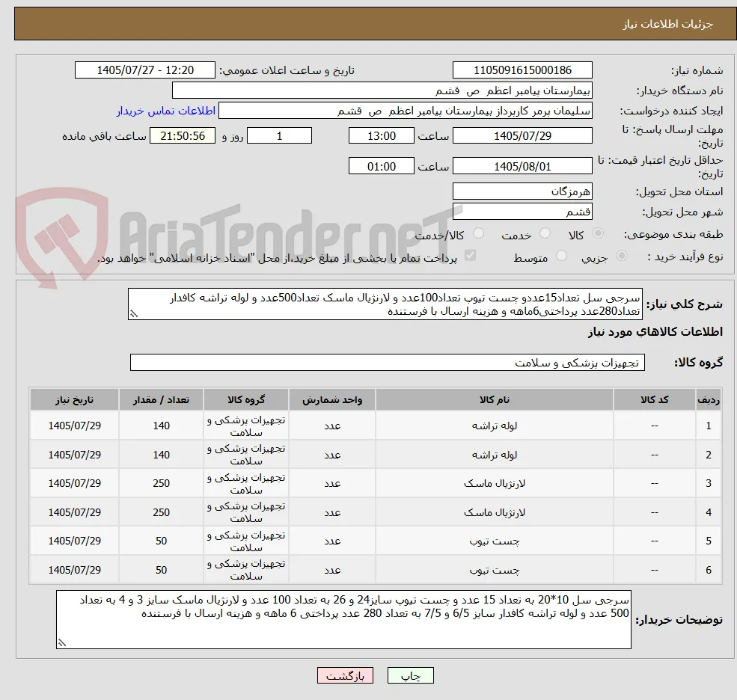Screen dimensions: 737x700
Task: Click quantity 140 in row 1
Action: pos(161,426)
